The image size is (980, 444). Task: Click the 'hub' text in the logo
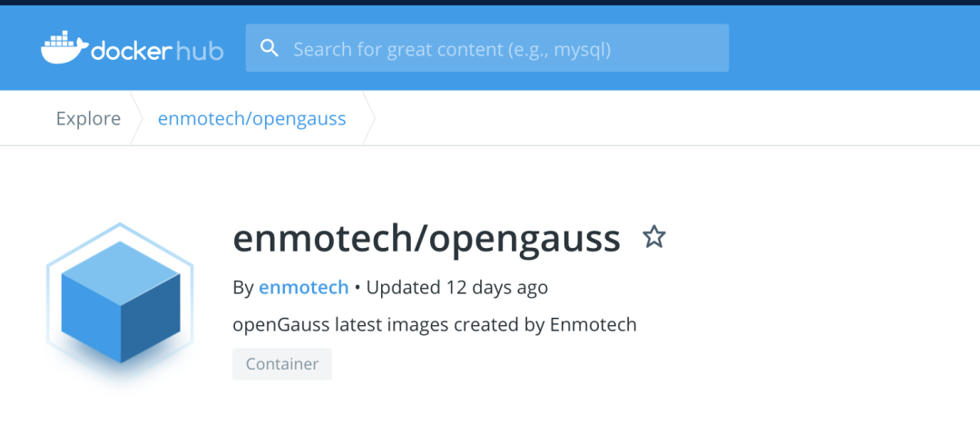coord(200,50)
